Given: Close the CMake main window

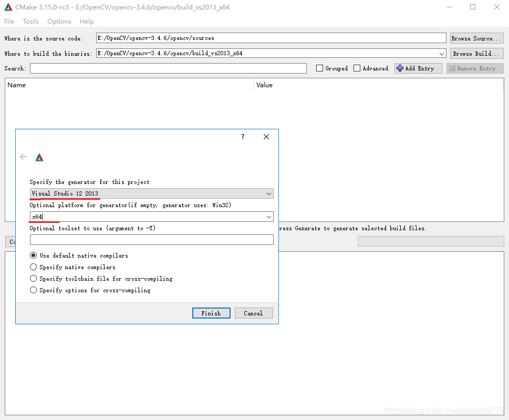Looking at the screenshot, I should [x=497, y=7].
